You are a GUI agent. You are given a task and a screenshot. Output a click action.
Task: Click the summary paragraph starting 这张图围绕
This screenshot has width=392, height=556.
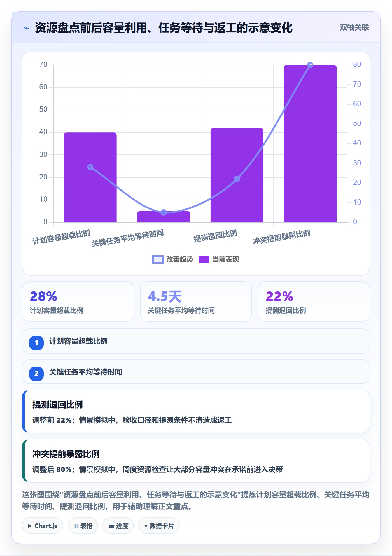[195, 501]
